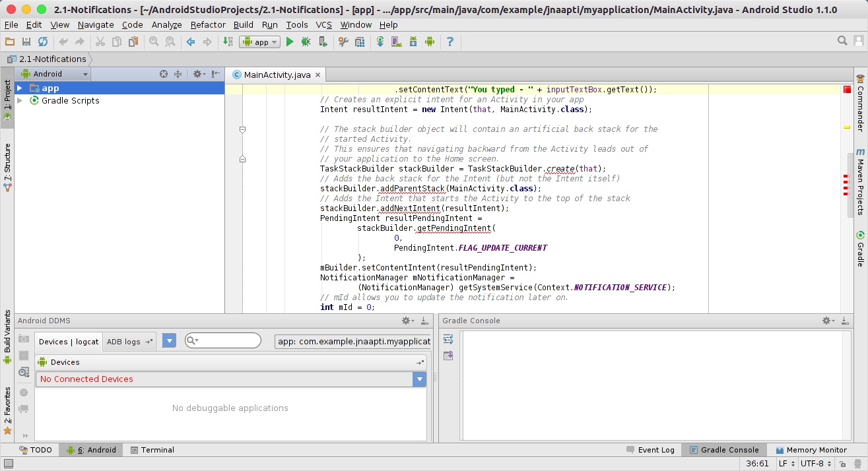868x471 pixels.
Task: Open the AVD Manager toolbar icon
Action: click(x=396, y=42)
